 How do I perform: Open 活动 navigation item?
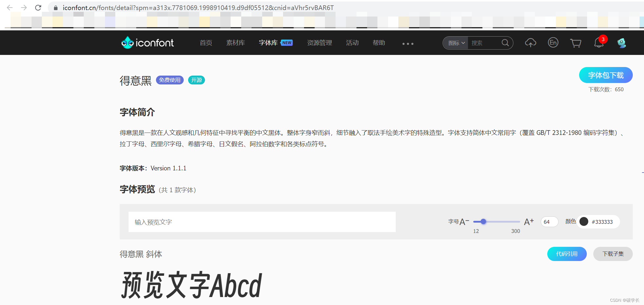[x=352, y=43]
